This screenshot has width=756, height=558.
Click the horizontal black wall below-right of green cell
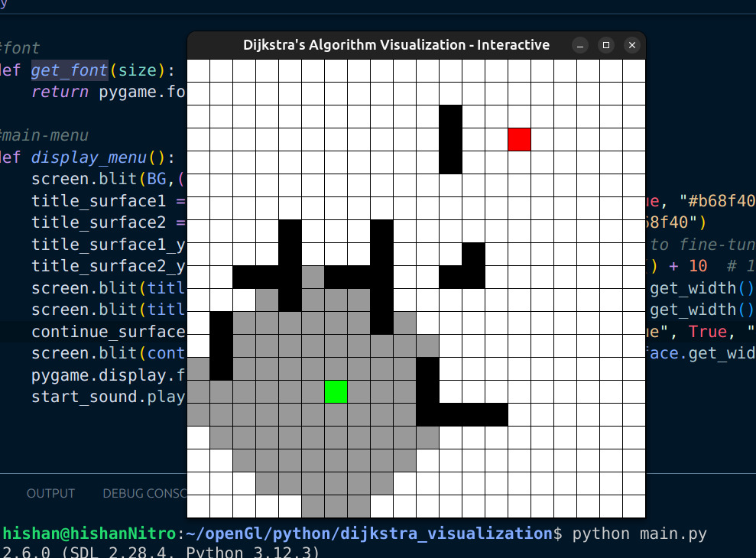(x=474, y=414)
